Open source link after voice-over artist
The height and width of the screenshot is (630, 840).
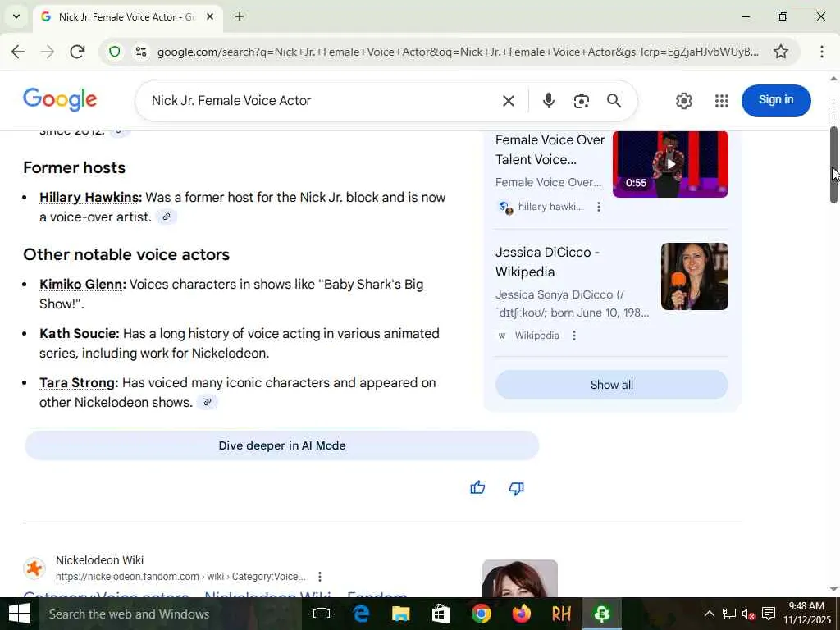coord(167,217)
